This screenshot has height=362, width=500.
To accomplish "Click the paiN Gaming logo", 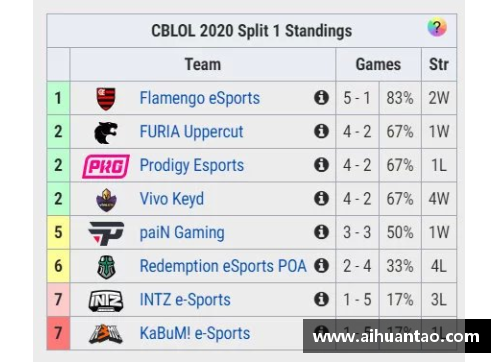I will tap(106, 233).
